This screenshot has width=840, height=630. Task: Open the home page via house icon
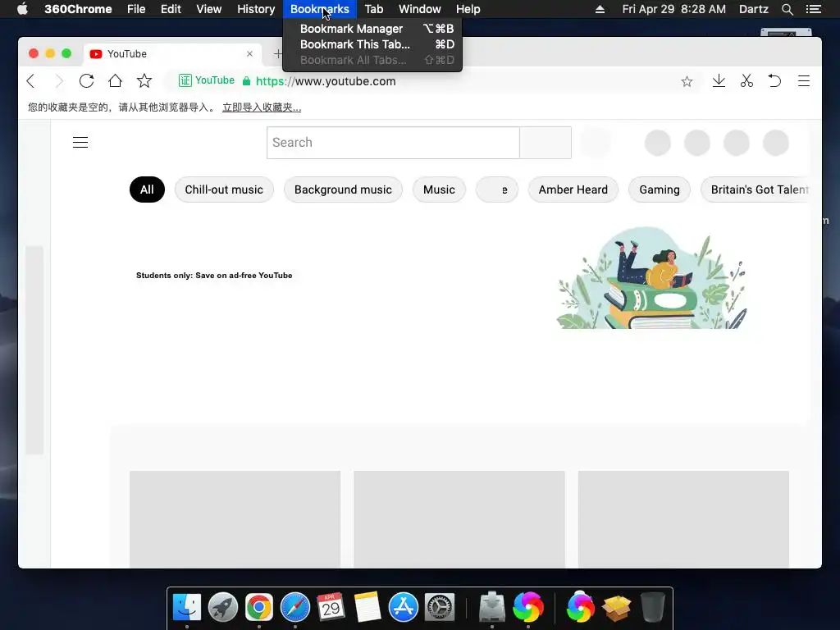(115, 81)
